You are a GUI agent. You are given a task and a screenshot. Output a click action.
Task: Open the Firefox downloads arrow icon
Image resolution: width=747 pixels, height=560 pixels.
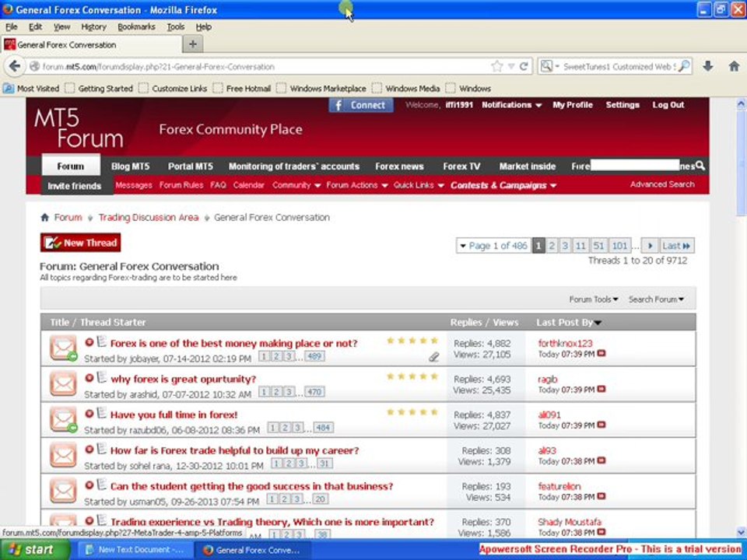[707, 67]
